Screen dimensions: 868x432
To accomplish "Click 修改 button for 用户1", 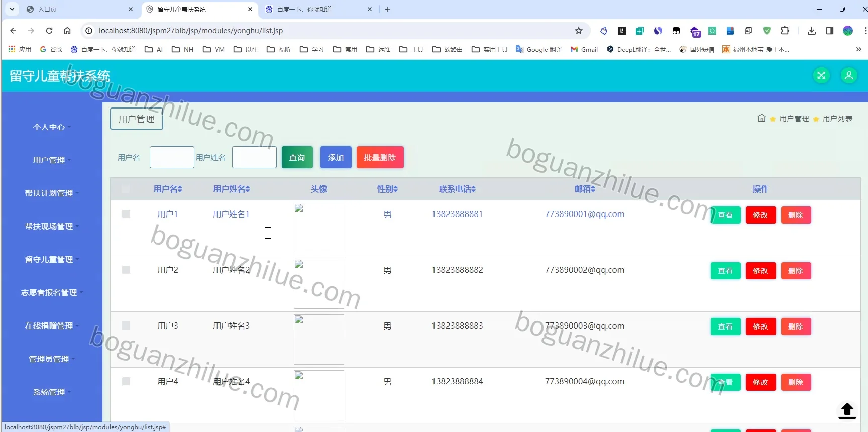I will [x=761, y=215].
